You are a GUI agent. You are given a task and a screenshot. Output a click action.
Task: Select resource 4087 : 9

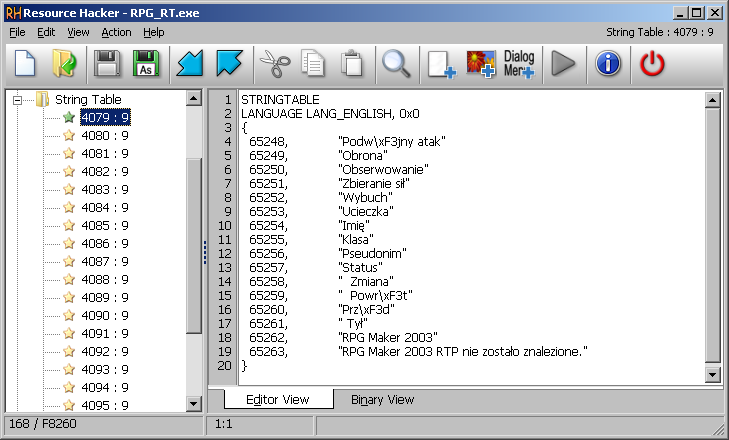coord(105,261)
